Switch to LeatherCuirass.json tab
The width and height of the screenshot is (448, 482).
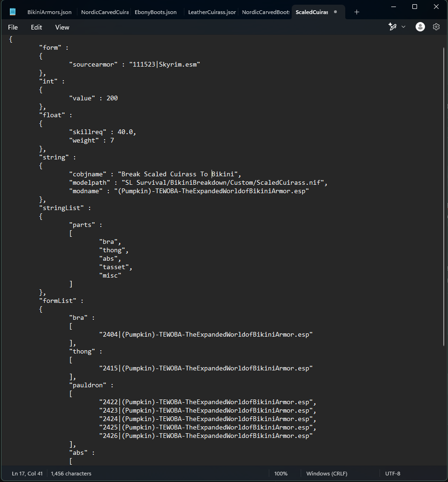pos(212,12)
